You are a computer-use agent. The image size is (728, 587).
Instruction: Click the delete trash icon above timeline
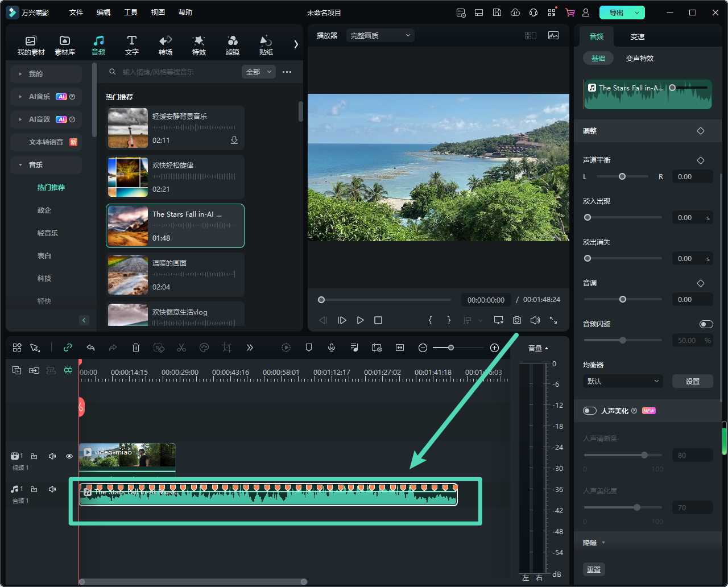coord(136,348)
